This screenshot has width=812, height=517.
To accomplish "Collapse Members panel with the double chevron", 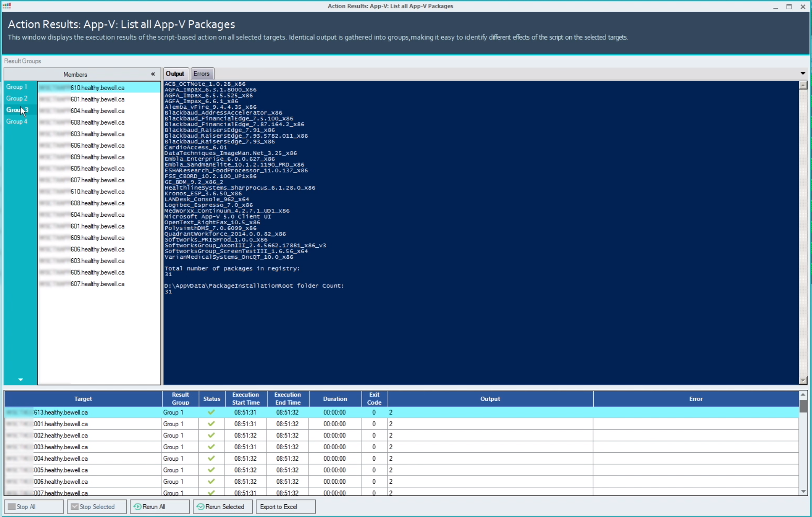I will coord(153,74).
